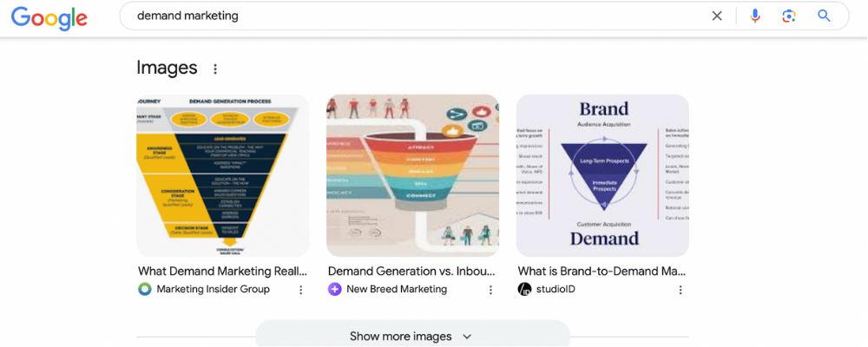868x347 pixels.
Task: Open the demand generation process funnel image
Action: (223, 175)
